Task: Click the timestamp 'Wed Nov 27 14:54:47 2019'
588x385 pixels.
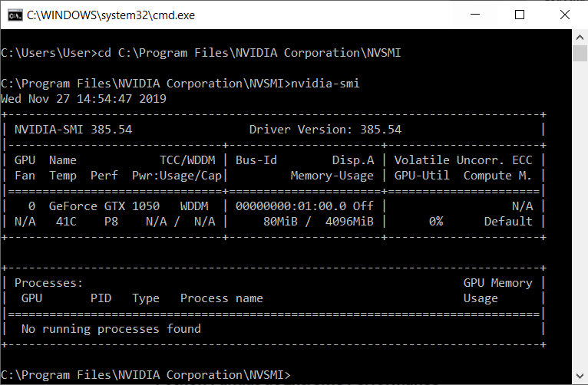Action: (x=83, y=99)
